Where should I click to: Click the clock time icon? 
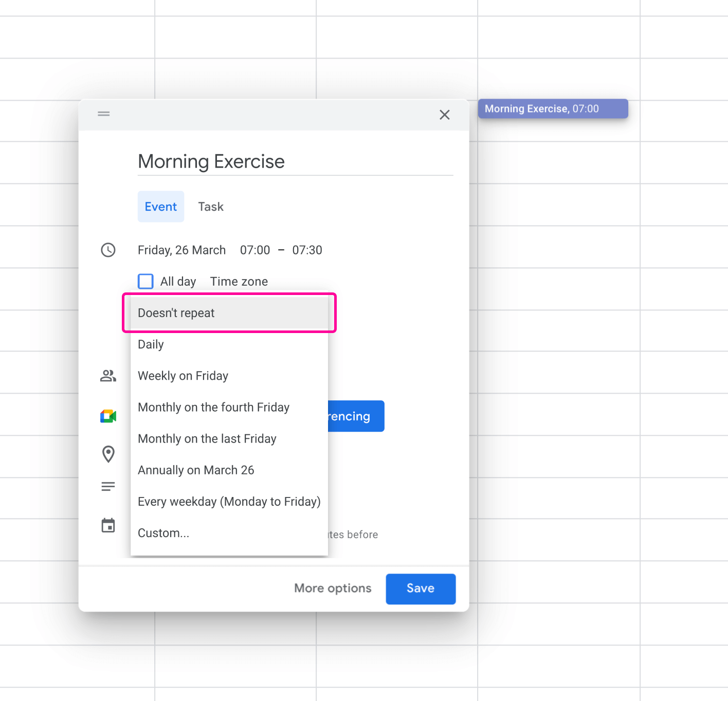point(108,250)
